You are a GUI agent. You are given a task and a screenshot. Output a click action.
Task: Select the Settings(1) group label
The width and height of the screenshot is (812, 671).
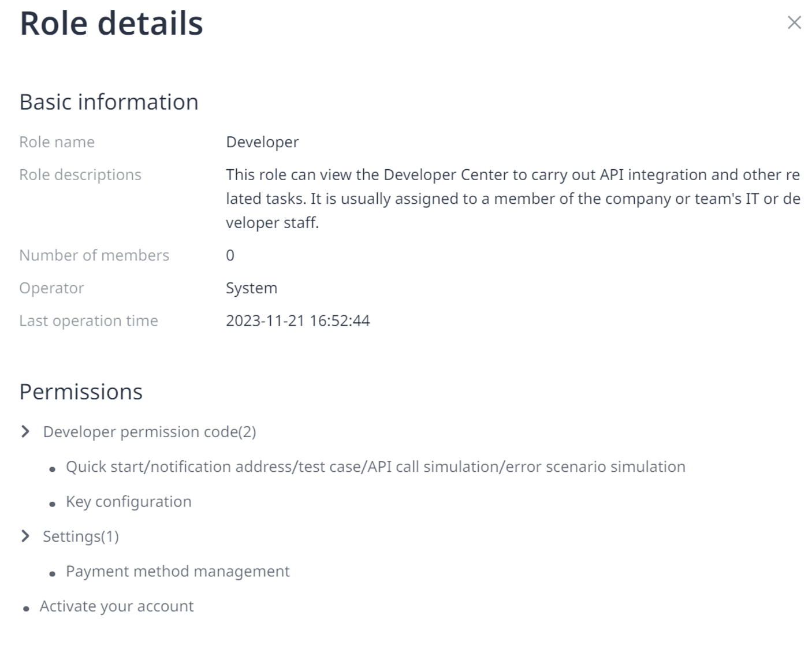coord(81,536)
